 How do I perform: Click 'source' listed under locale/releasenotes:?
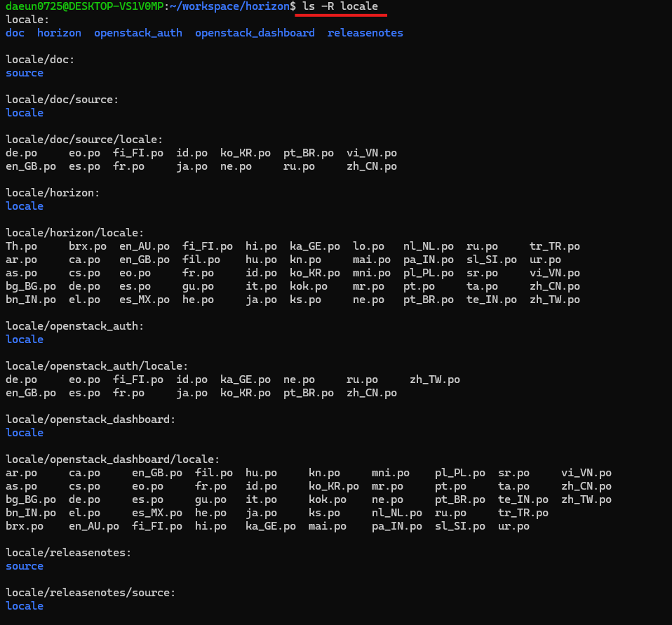point(25,566)
